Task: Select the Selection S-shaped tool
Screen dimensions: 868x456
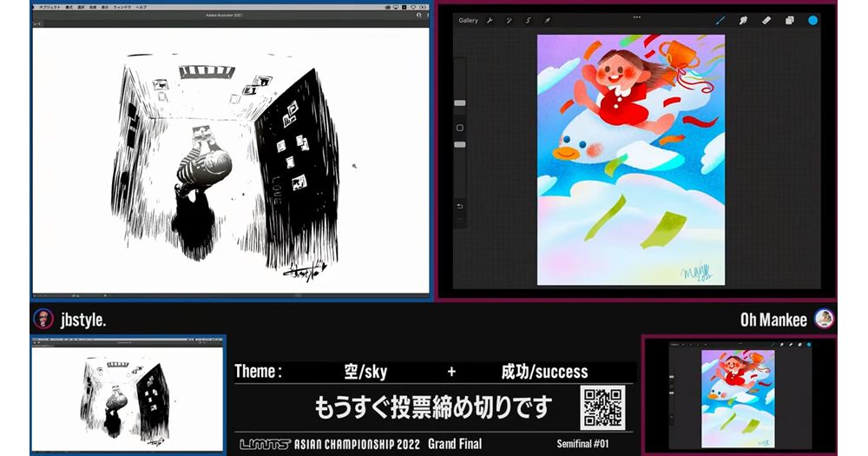Action: tap(529, 20)
